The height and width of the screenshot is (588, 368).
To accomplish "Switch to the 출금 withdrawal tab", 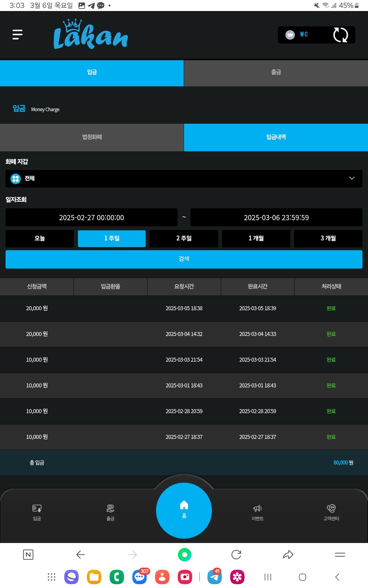I will click(276, 73).
